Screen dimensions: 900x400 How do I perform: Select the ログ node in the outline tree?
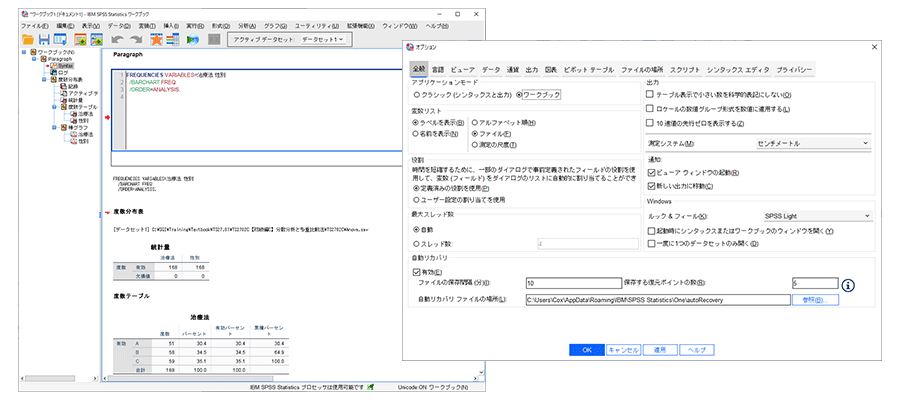tap(63, 73)
